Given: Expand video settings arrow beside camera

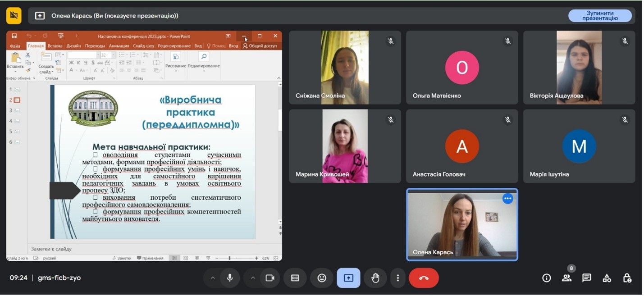Looking at the screenshot, I should 252,278.
